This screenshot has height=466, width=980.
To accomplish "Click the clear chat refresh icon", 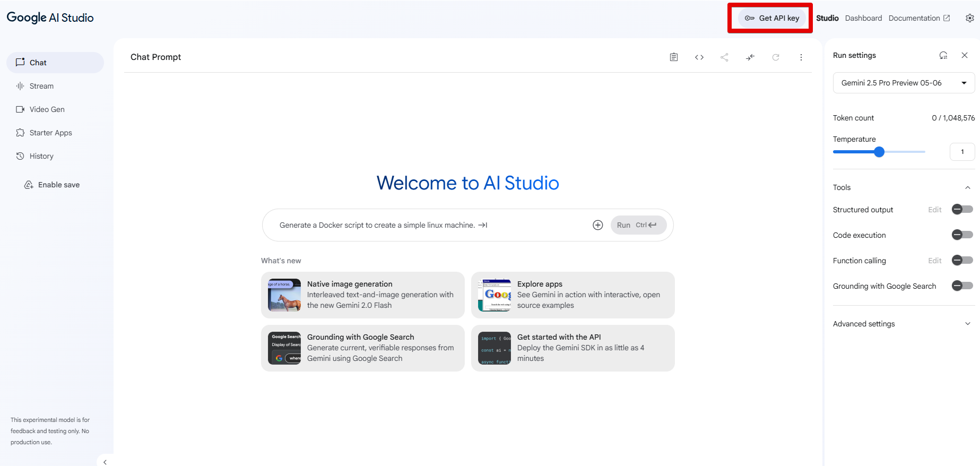I will pyautogui.click(x=776, y=57).
